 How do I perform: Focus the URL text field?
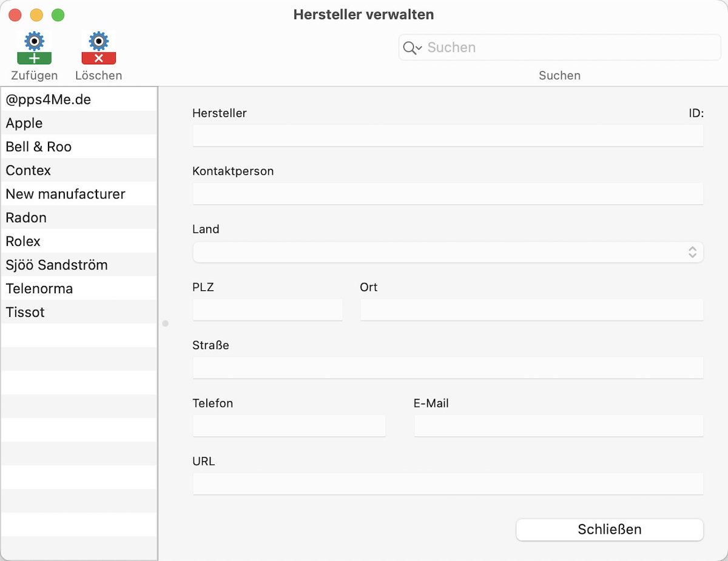(448, 484)
